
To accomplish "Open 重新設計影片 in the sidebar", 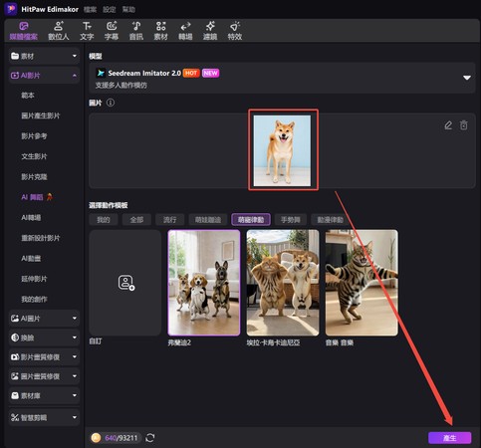I will coord(41,238).
